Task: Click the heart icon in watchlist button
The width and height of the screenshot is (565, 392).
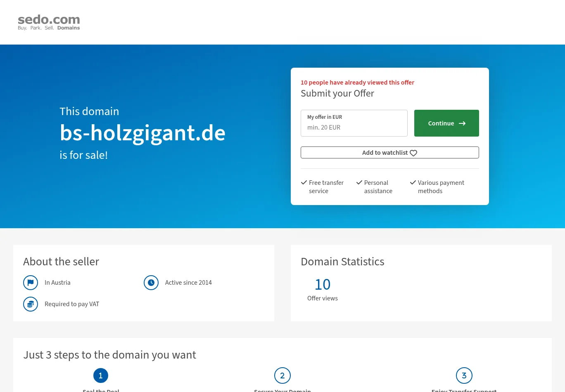Action: point(413,153)
